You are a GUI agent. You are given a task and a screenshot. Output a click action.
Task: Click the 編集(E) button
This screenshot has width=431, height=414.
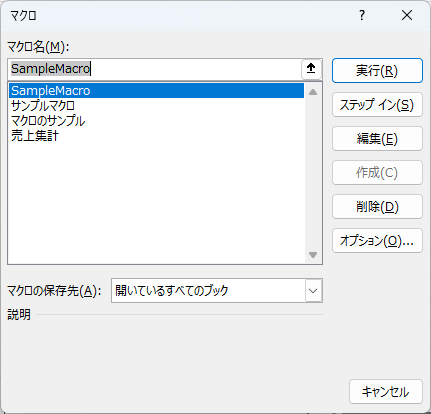pyautogui.click(x=377, y=139)
